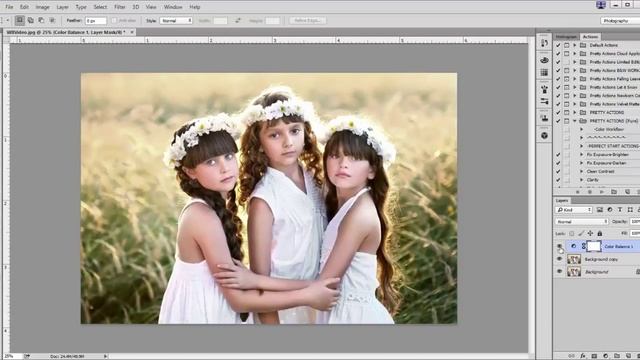640x360 pixels.
Task: Toggle checkmark for Fix Exposure-Brighten action
Action: (558, 155)
